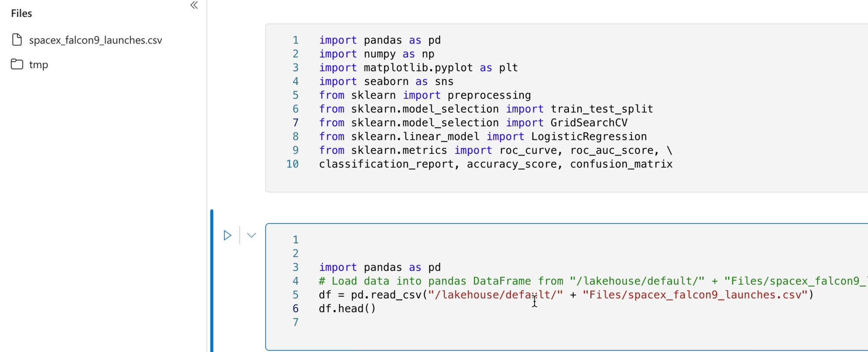Image resolution: width=868 pixels, height=352 pixels.
Task: Select the spacex_falcon9_launches.csv file name
Action: (95, 40)
